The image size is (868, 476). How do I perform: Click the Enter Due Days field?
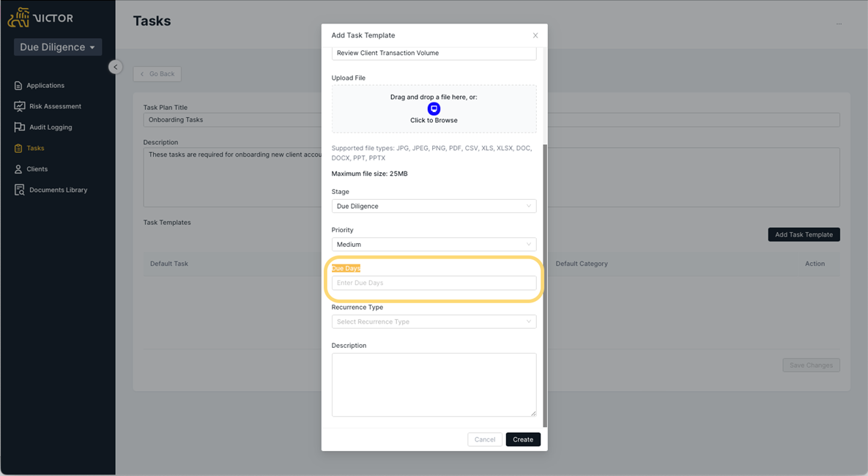click(x=434, y=283)
